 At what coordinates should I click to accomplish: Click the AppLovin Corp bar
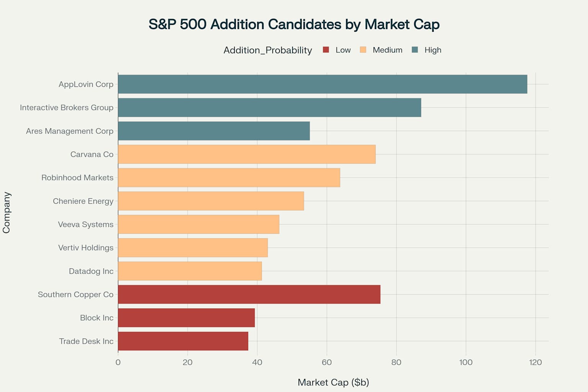pyautogui.click(x=322, y=84)
